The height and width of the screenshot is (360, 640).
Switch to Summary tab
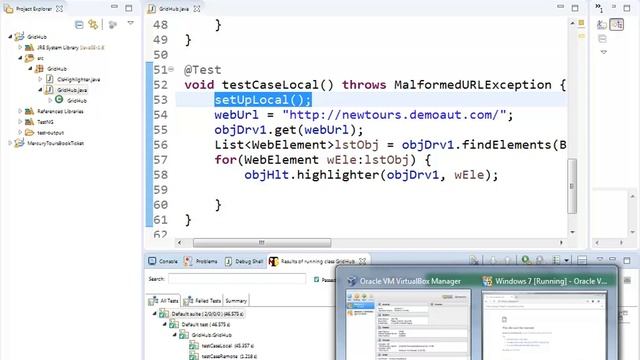[236, 301]
